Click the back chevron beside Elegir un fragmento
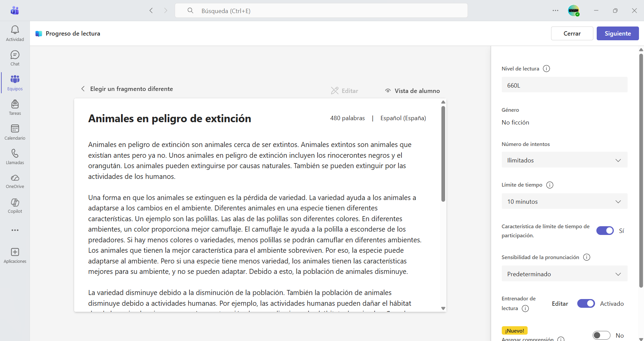 tap(83, 89)
